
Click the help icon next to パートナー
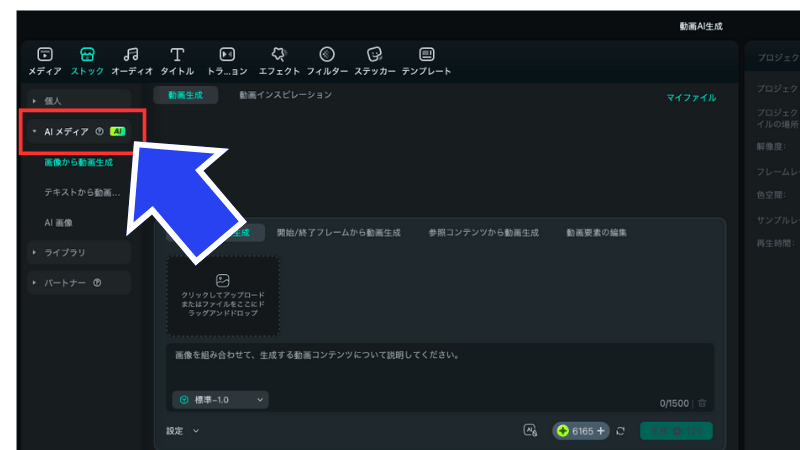97,283
